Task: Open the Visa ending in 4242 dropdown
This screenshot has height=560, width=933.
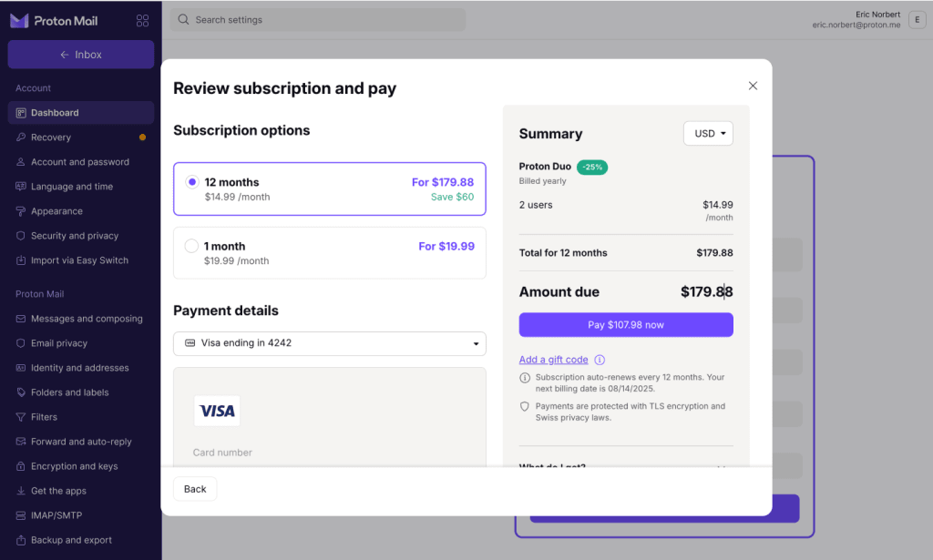Action: click(330, 343)
